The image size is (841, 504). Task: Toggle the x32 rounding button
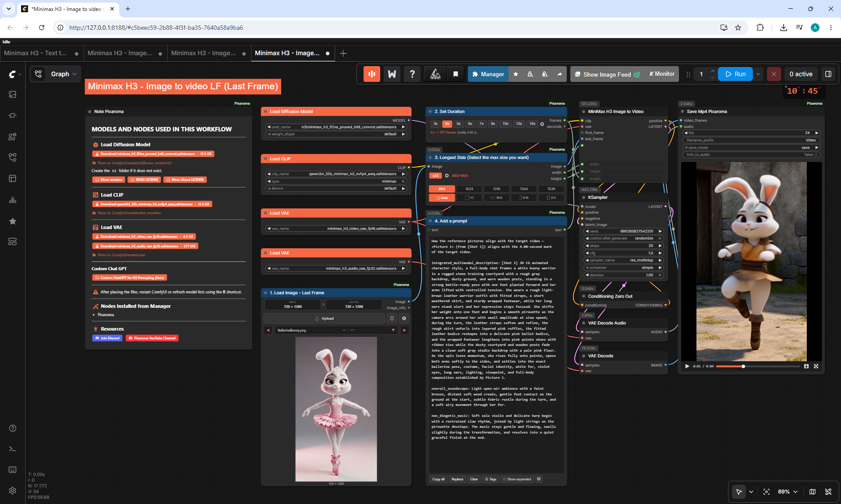[x=435, y=176]
